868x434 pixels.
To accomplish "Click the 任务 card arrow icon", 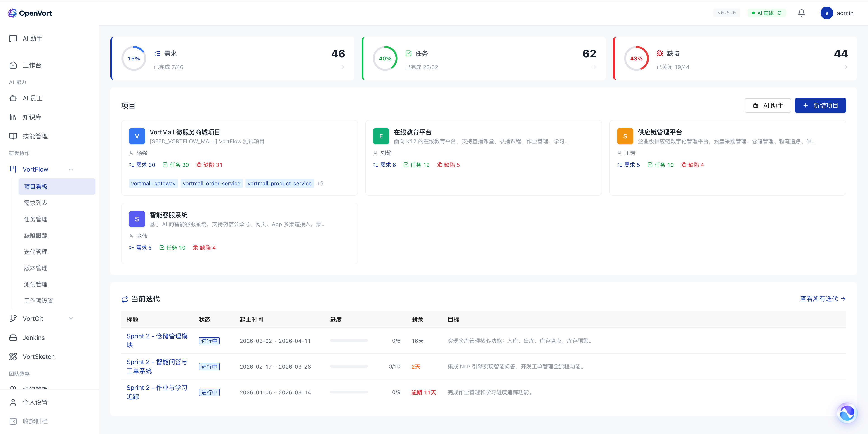I will click(594, 67).
